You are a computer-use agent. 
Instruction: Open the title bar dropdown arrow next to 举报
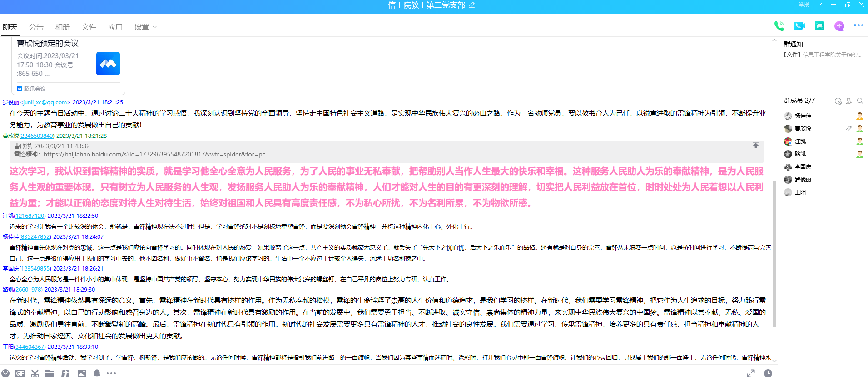pyautogui.click(x=819, y=5)
